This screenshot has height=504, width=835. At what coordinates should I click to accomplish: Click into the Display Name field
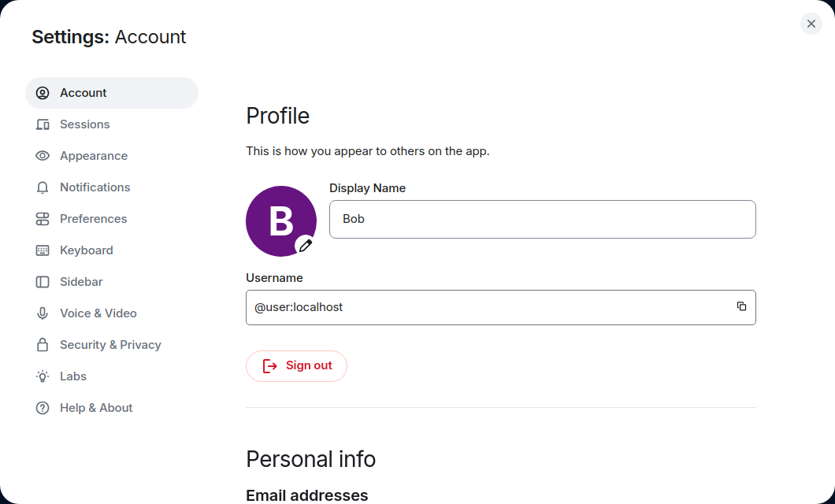542,219
